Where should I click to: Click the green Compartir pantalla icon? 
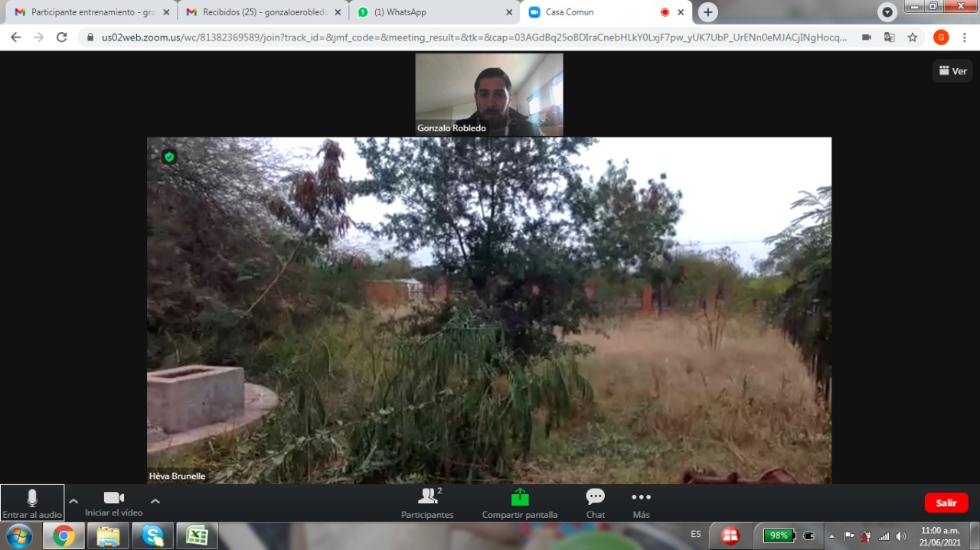[x=520, y=497]
